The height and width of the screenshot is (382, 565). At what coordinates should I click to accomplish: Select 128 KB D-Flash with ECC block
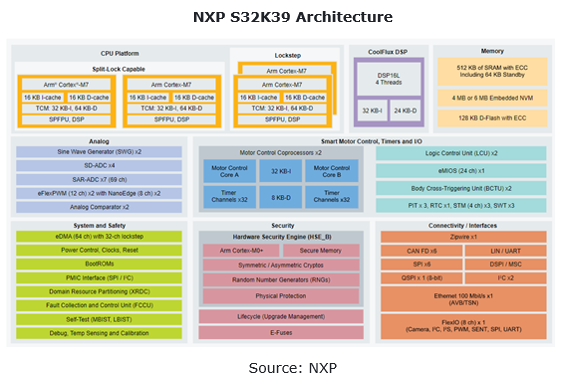click(x=492, y=118)
